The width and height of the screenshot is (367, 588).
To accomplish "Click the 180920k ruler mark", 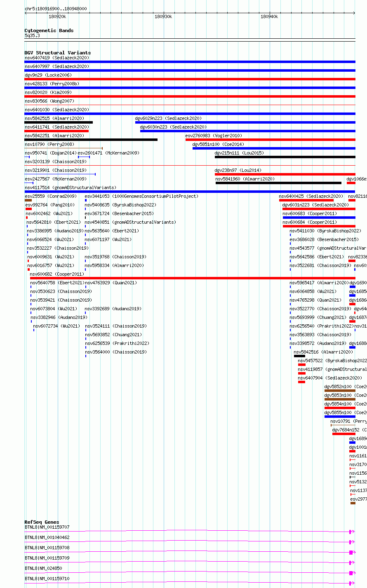I will [57, 16].
